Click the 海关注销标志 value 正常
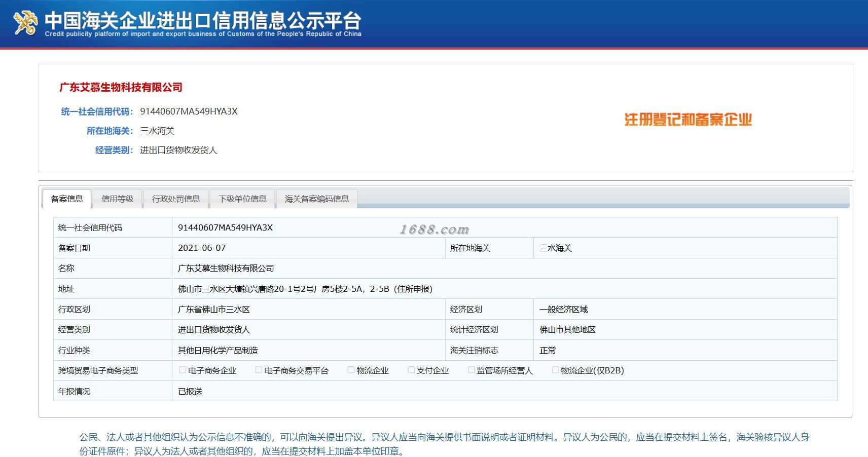The image size is (868, 457). point(548,350)
